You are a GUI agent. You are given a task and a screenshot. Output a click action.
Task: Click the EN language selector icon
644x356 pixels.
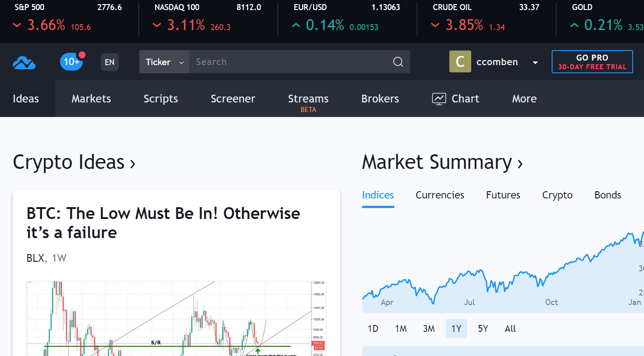click(109, 62)
